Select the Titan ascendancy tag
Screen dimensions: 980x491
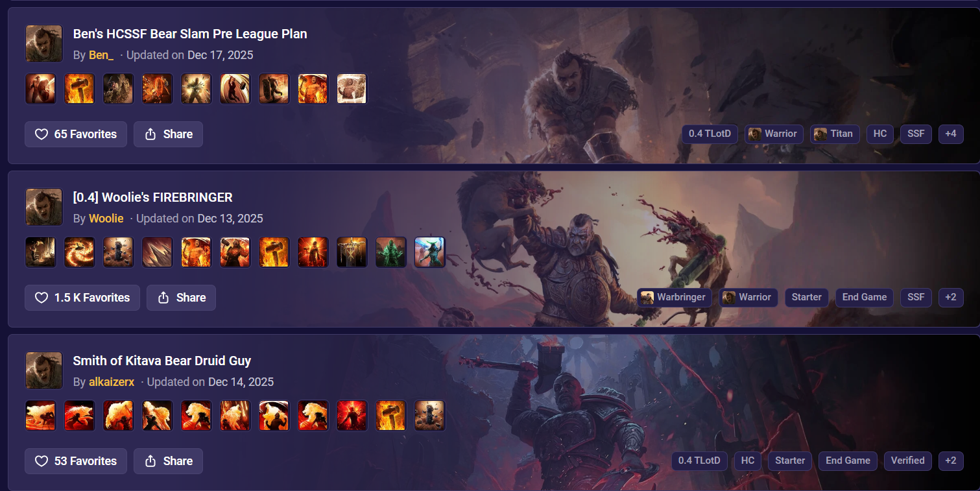835,134
